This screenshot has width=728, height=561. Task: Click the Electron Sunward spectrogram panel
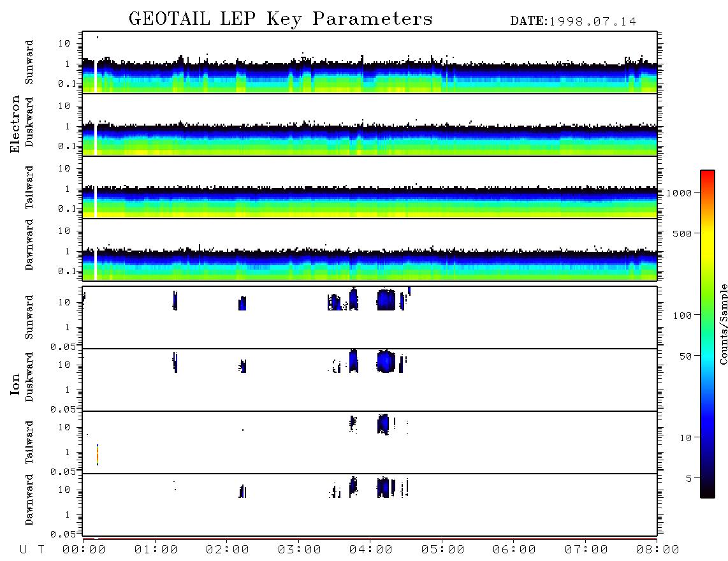point(370,62)
